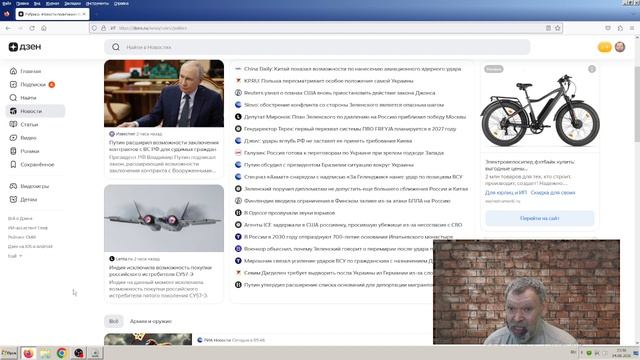This screenshot has height=360, width=640.
Task: Open the Закладки menu
Action: pyautogui.click(x=72, y=3)
